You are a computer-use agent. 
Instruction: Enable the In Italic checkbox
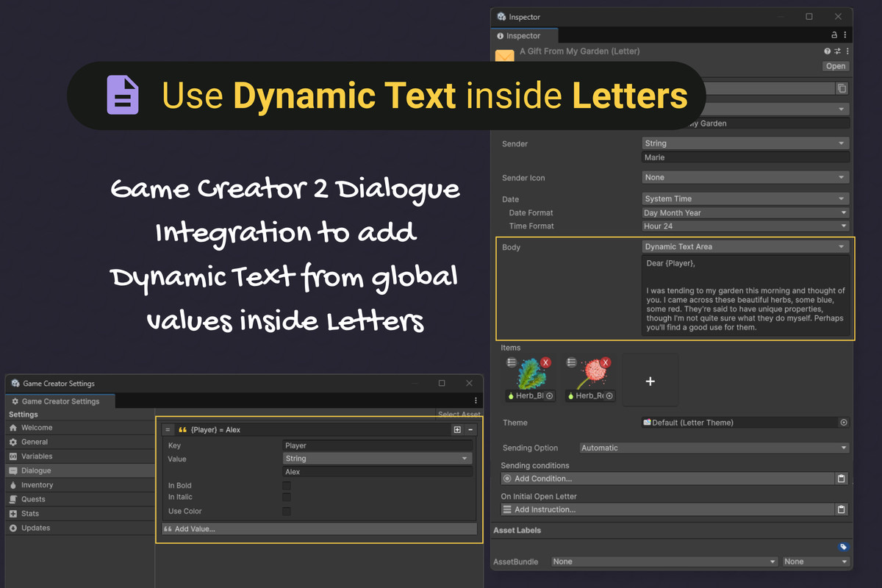pyautogui.click(x=285, y=497)
